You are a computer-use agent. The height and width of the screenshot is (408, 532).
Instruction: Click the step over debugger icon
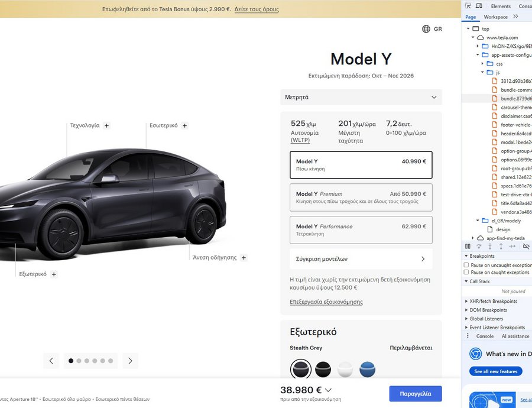click(479, 247)
